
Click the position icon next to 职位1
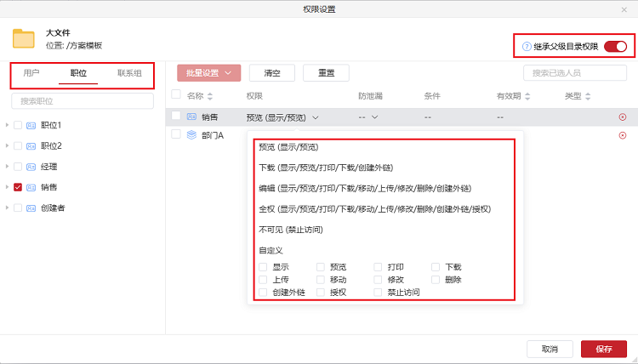point(31,125)
